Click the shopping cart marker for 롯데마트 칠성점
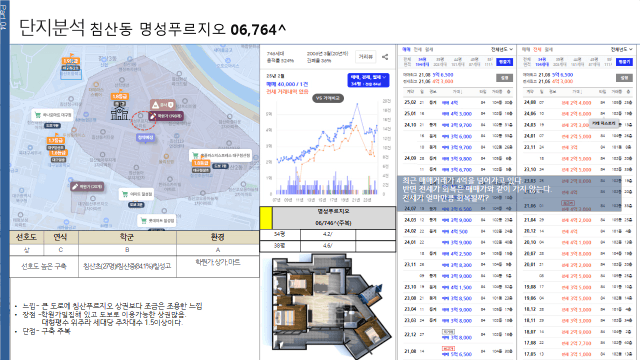This screenshot has height=360, width=640. coord(157,220)
